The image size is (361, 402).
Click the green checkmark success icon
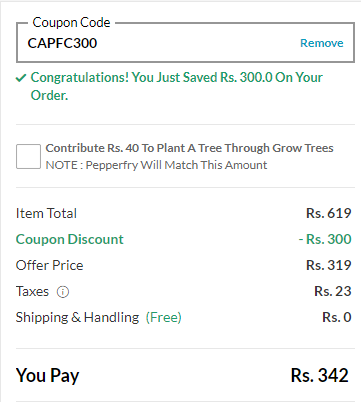tap(21, 78)
